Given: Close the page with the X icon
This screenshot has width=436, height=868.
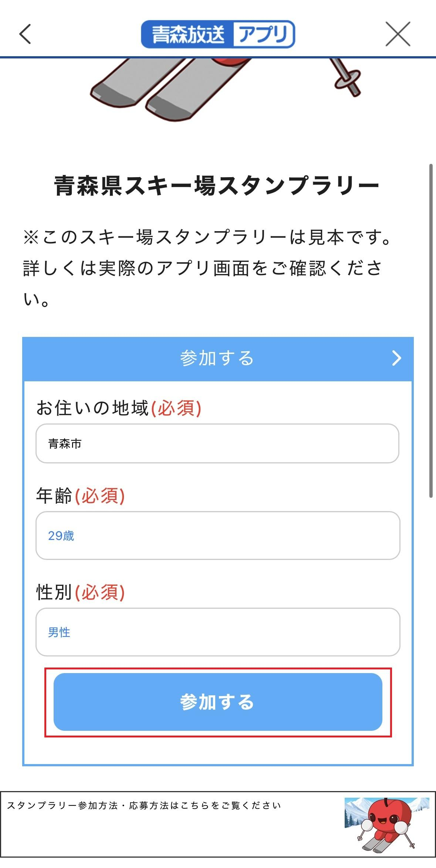Looking at the screenshot, I should 398,34.
